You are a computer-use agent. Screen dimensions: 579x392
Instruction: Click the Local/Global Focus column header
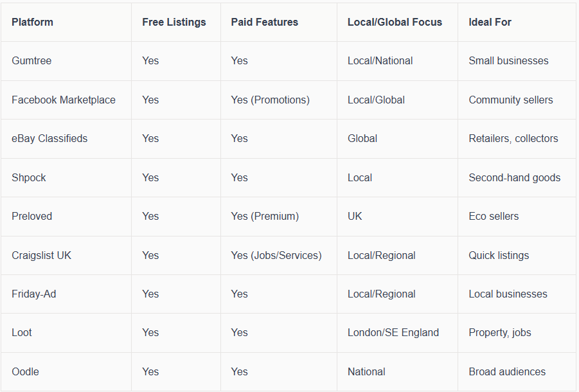pos(395,22)
